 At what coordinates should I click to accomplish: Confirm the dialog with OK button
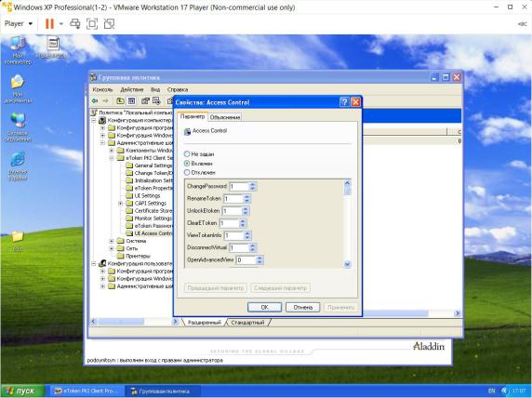click(265, 307)
